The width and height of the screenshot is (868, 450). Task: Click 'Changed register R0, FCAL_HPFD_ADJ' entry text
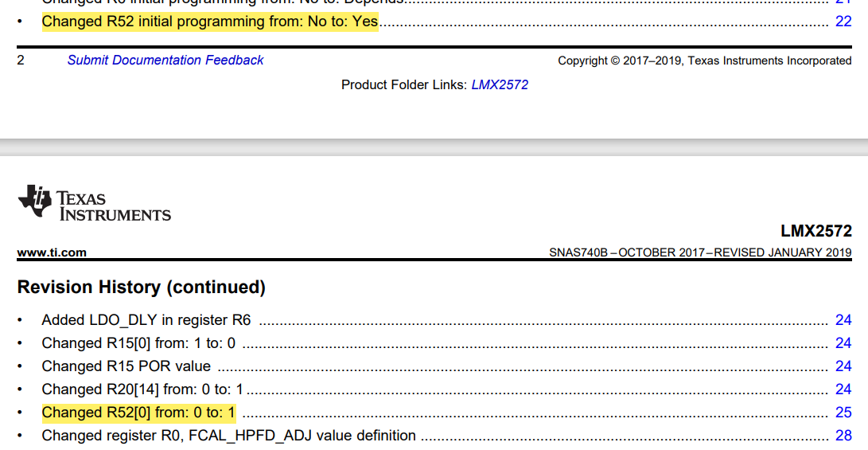[228, 436]
